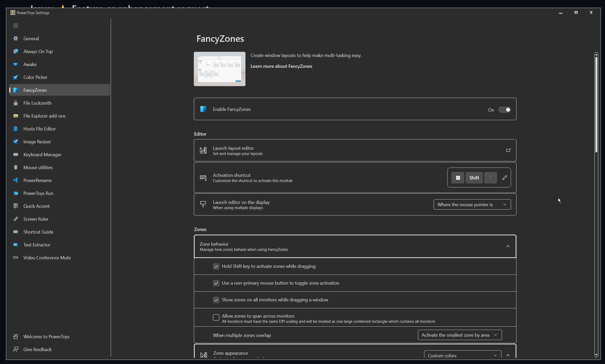Collapse the Zone behavior section
605x364 pixels.
coord(507,246)
